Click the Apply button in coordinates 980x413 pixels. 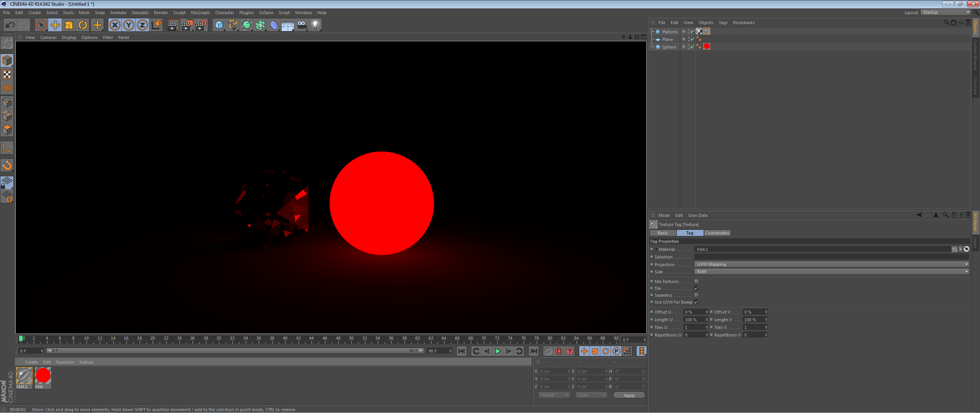pos(629,395)
